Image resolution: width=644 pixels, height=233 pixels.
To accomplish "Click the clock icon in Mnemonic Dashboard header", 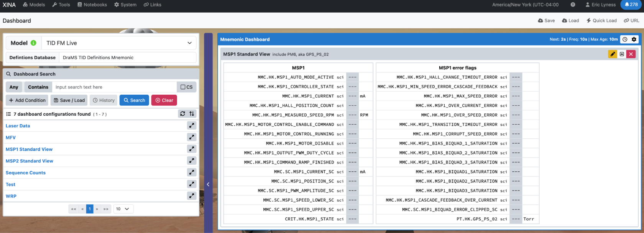I will click(625, 39).
